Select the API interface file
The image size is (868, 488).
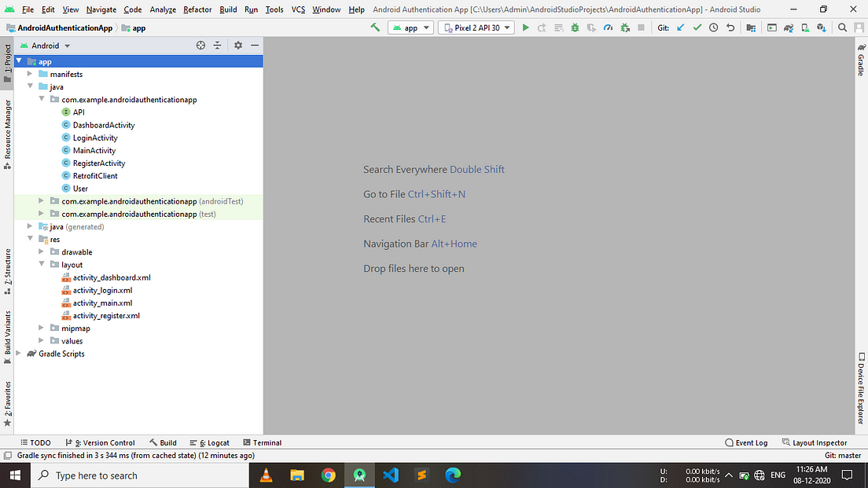pos(79,112)
